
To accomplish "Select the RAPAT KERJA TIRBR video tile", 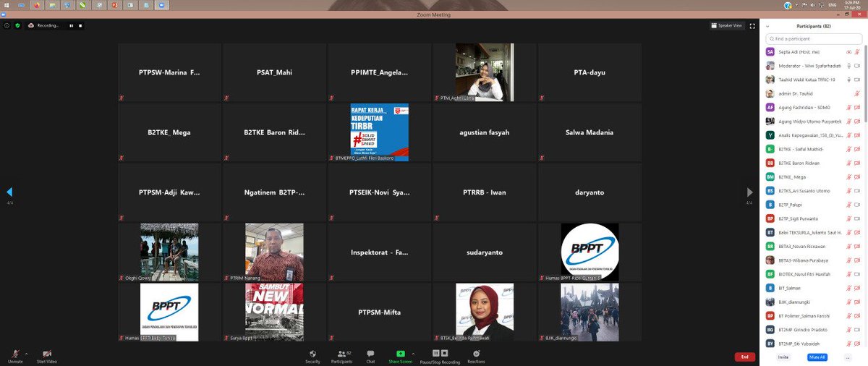I will [x=379, y=132].
